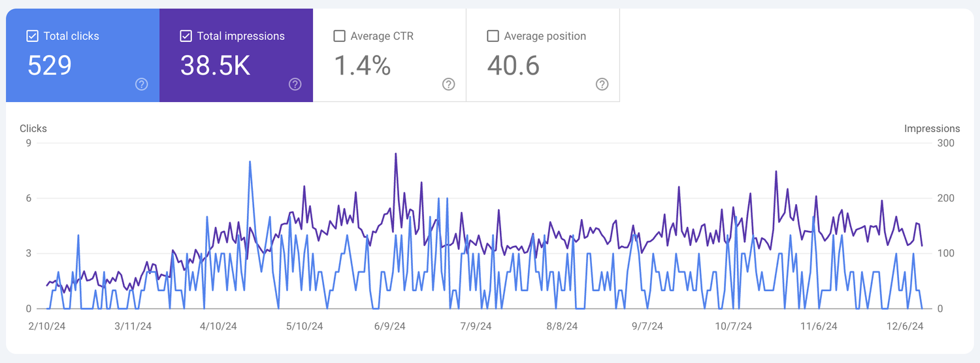Viewport: 980px width, 363px height.
Task: Click the tallest purple impressions peak
Action: (396, 154)
